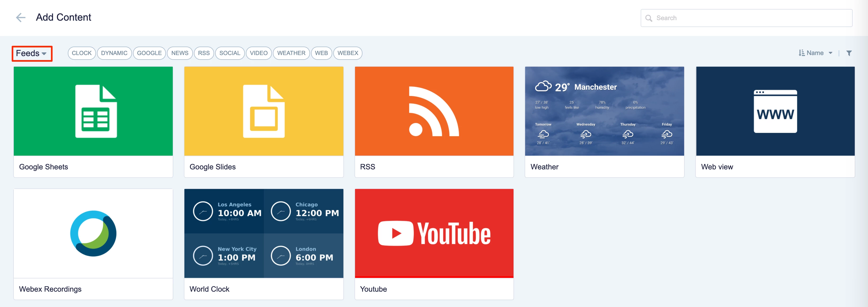Expand the Feeds category dropdown
This screenshot has width=868, height=307.
pyautogui.click(x=32, y=53)
